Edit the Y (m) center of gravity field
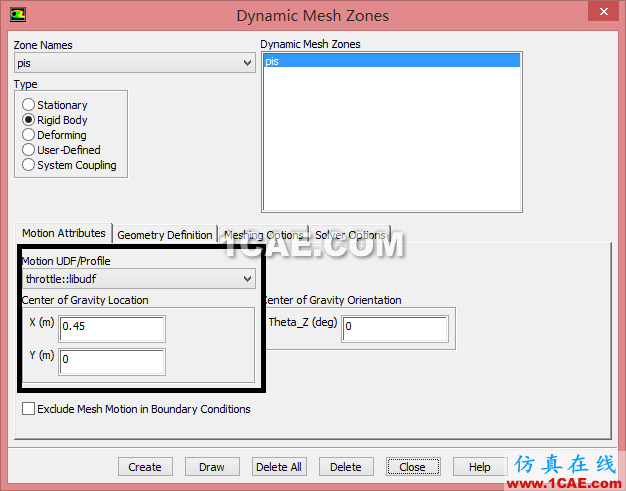Viewport: 626px width, 491px height. [x=112, y=362]
